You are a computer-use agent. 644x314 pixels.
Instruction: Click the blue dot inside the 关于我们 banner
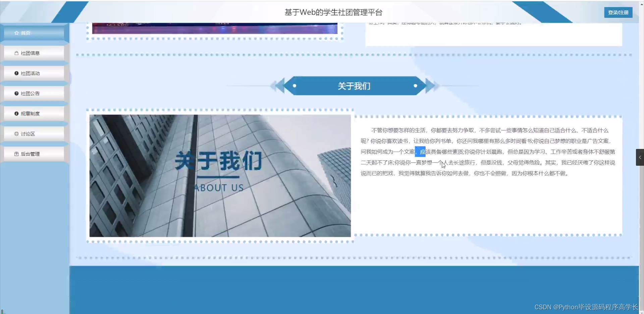pyautogui.click(x=294, y=86)
